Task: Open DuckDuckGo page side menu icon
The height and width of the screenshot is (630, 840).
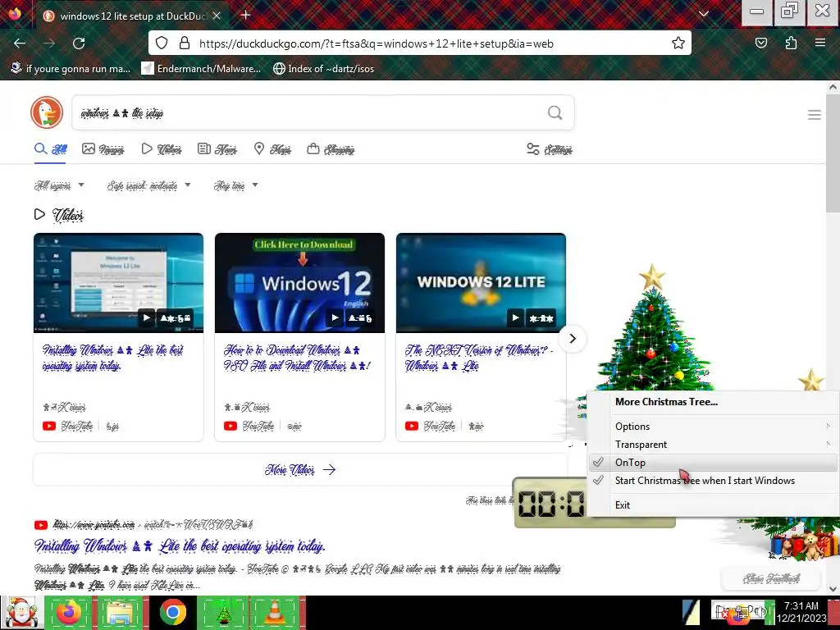Action: [x=815, y=115]
